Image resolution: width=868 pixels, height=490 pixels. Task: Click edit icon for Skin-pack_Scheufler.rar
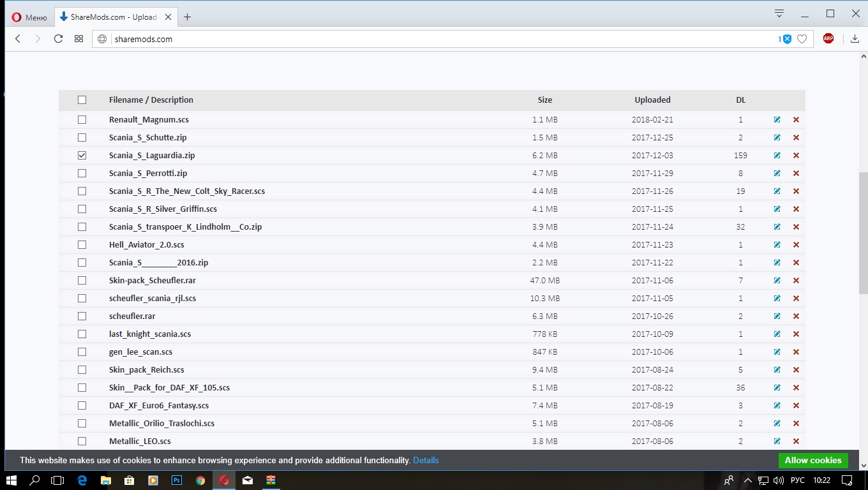click(777, 281)
